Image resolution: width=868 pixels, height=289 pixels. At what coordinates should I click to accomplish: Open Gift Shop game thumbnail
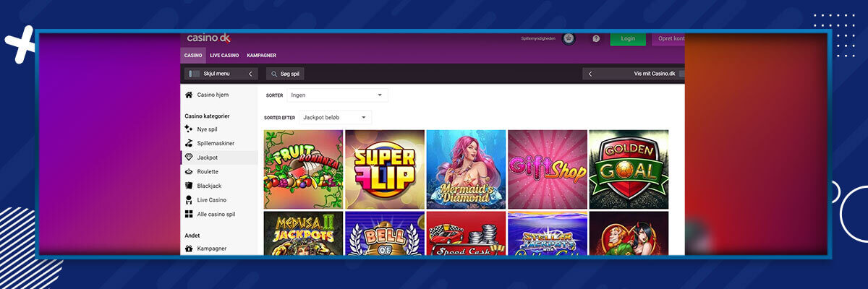pos(548,170)
